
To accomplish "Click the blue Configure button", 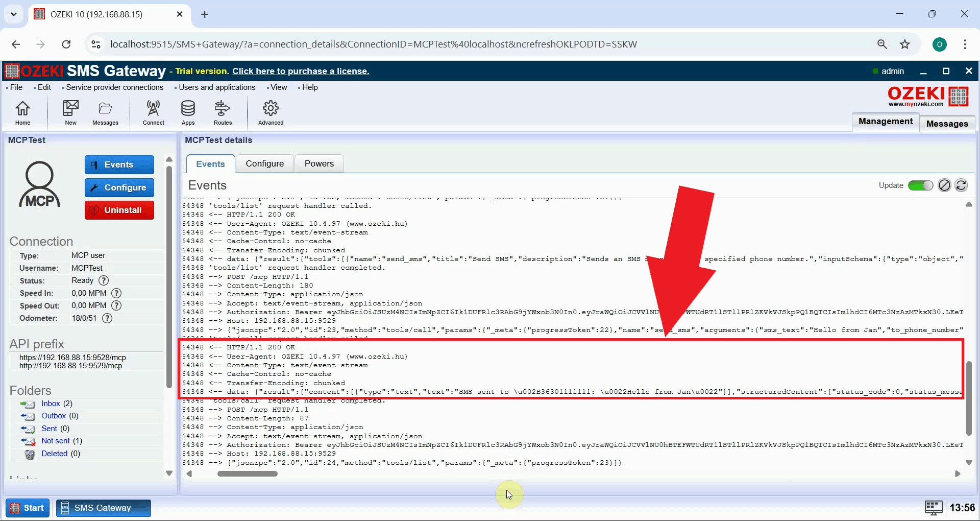I will (119, 188).
